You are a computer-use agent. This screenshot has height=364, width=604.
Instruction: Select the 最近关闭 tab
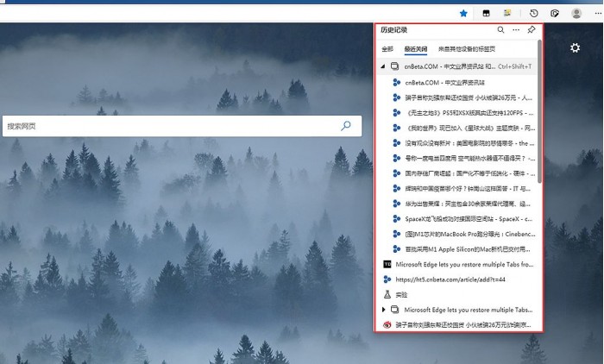[x=415, y=49]
